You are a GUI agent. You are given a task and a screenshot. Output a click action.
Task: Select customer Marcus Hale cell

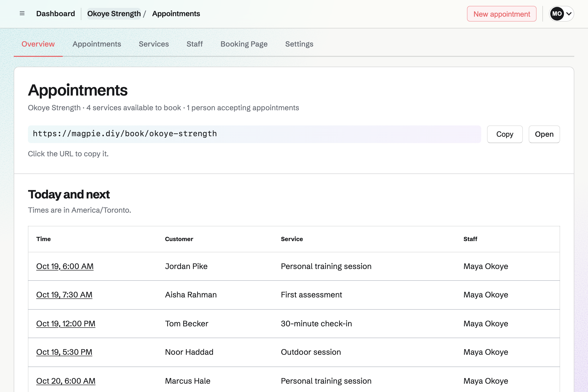pos(187,381)
